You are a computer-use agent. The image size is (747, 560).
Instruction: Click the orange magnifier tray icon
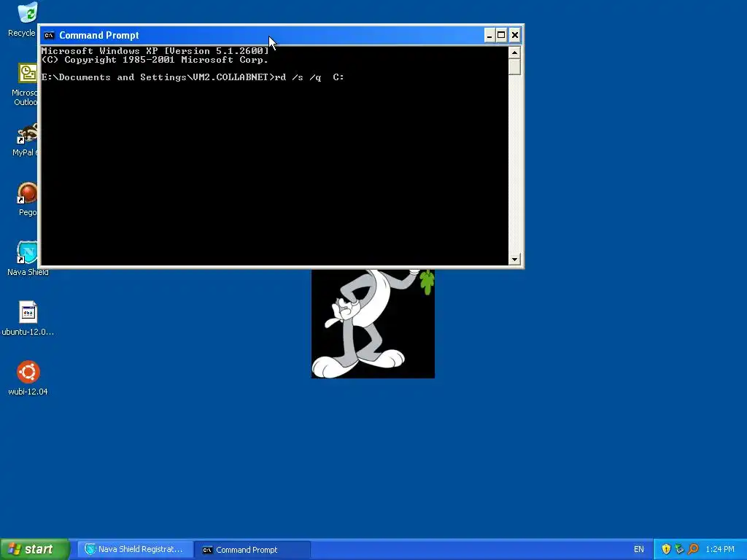(x=693, y=549)
